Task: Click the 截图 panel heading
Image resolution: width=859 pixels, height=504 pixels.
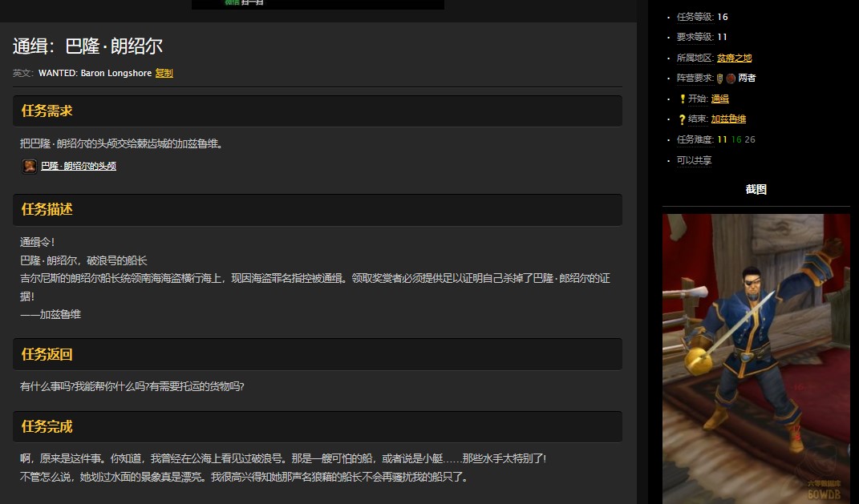Action: (x=756, y=190)
